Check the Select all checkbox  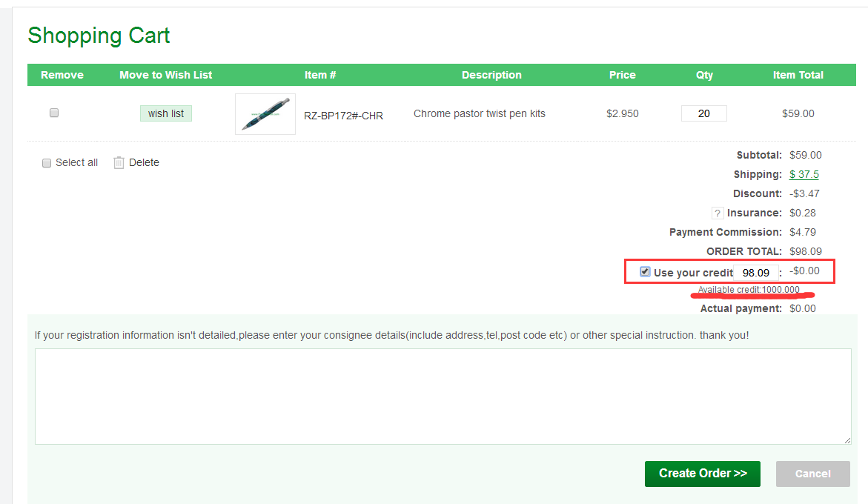pos(47,163)
